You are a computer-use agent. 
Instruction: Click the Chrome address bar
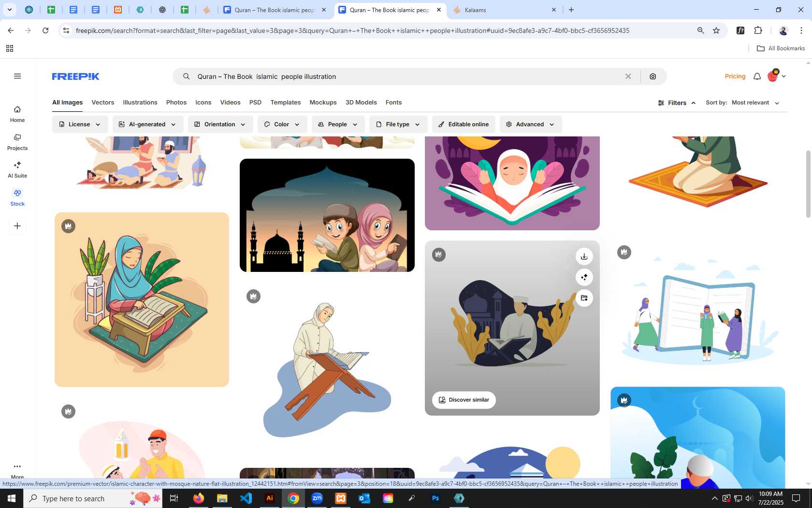[382, 30]
